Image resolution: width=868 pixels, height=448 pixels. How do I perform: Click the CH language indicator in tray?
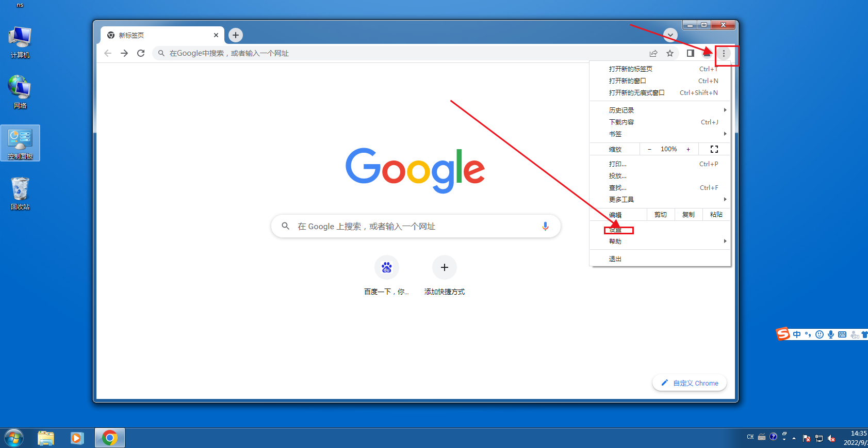(x=750, y=437)
